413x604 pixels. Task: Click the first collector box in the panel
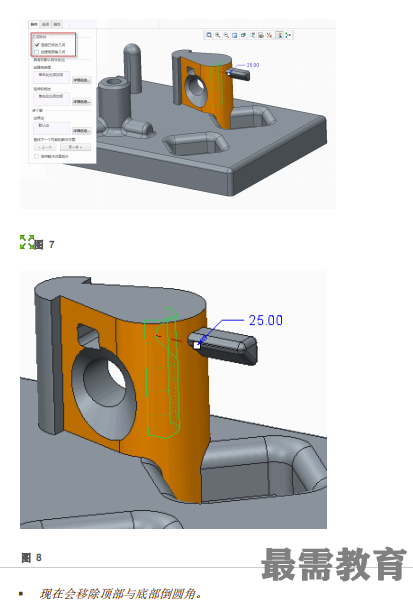51,77
